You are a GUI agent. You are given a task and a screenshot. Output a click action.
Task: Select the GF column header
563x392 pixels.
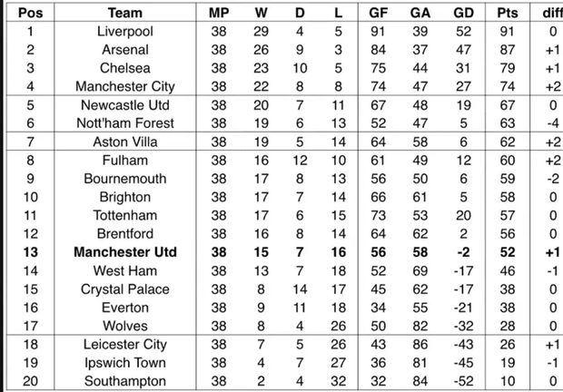coord(380,14)
